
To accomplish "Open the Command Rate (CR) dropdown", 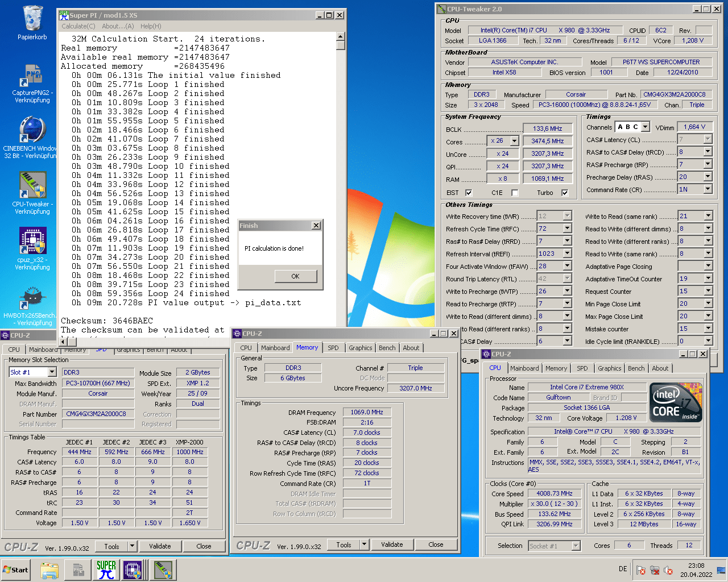I will pos(708,189).
